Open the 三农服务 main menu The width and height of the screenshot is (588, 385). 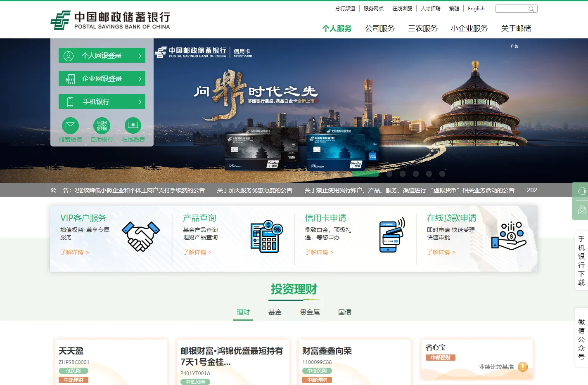(423, 28)
